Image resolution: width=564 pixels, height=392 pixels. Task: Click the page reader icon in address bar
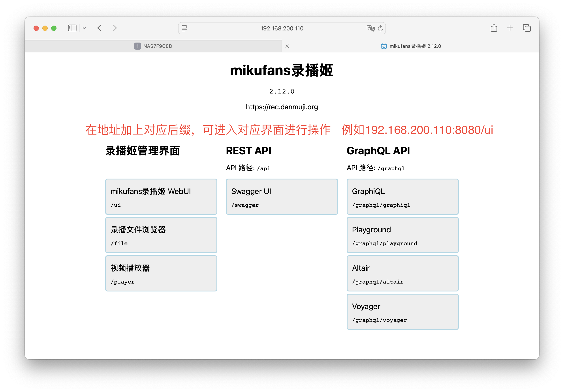point(184,28)
